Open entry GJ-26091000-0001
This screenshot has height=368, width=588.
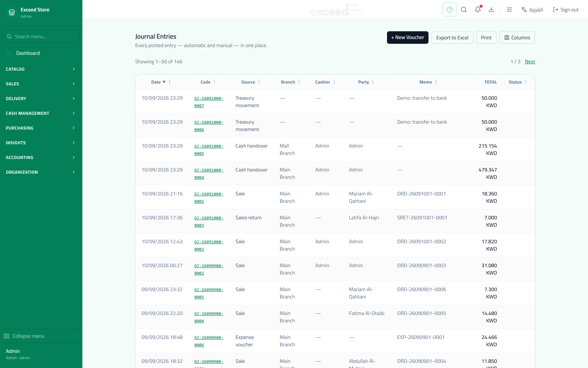209,198
